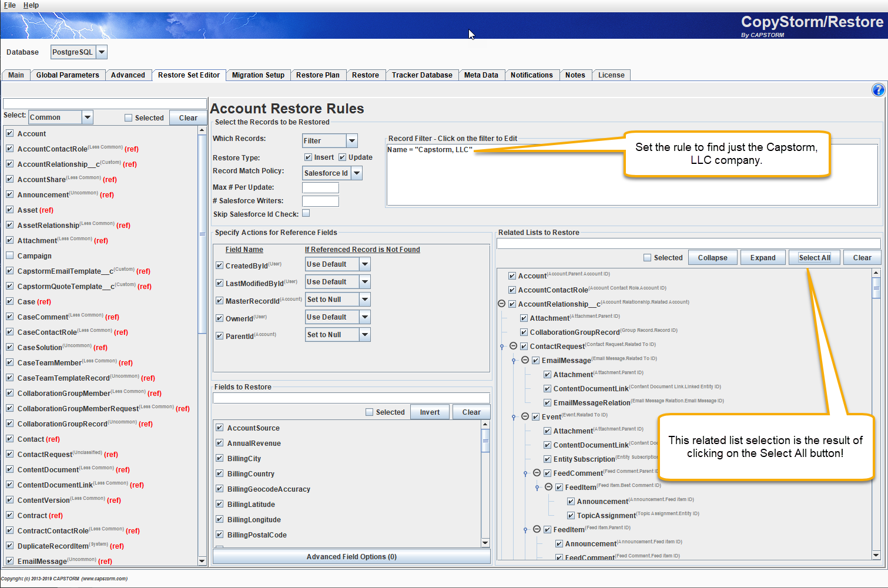Collapse the FeedComment tree node
The height and width of the screenshot is (588, 888).
[x=537, y=473]
